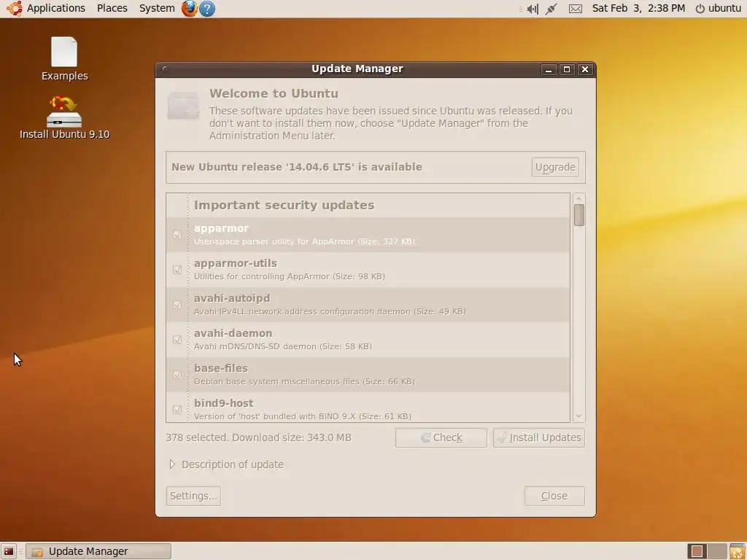Open the ubuntu user power menu
This screenshot has width=747, height=560.
tap(719, 9)
